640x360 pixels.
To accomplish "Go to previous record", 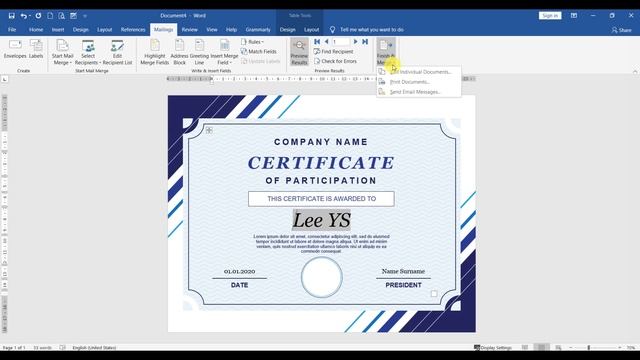I will tap(326, 42).
